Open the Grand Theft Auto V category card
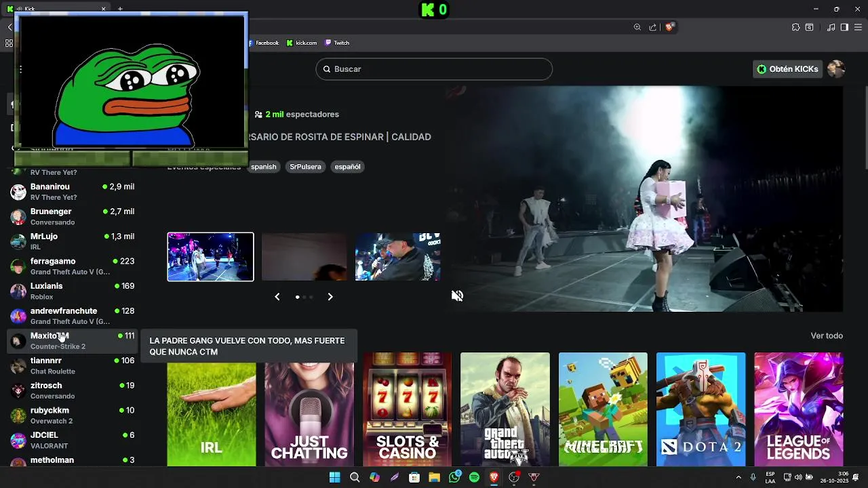This screenshot has width=868, height=488. coord(505,409)
